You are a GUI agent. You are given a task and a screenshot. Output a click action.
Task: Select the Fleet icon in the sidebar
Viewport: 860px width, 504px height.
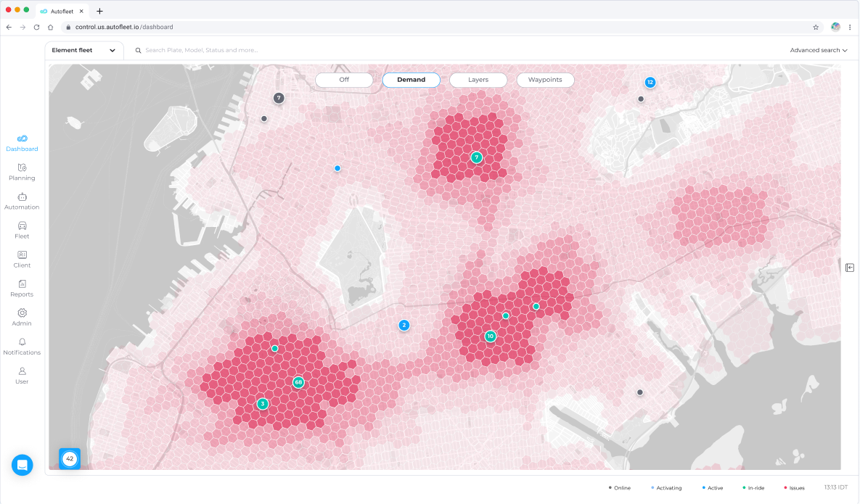pyautogui.click(x=22, y=230)
